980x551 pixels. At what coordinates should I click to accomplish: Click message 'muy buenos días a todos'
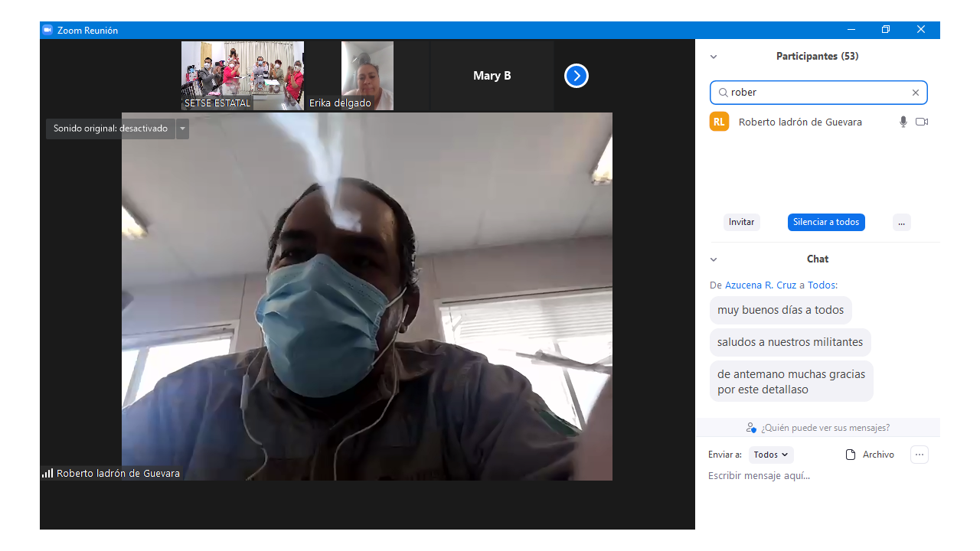click(x=781, y=310)
